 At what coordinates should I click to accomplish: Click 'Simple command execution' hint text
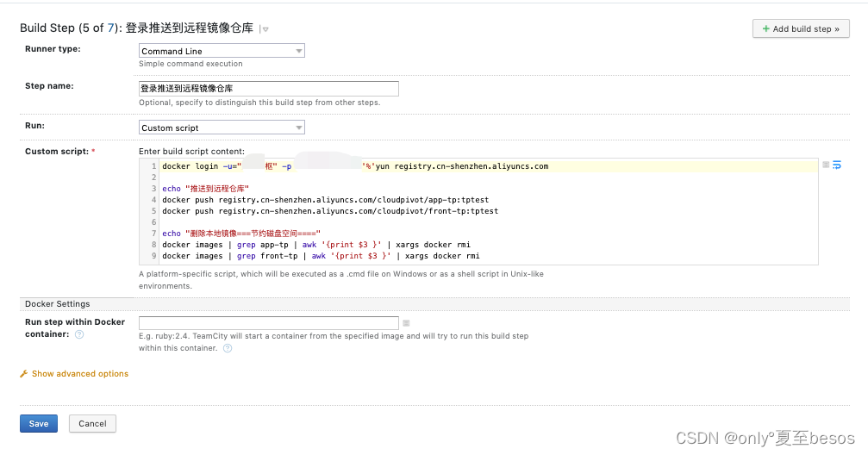point(190,64)
